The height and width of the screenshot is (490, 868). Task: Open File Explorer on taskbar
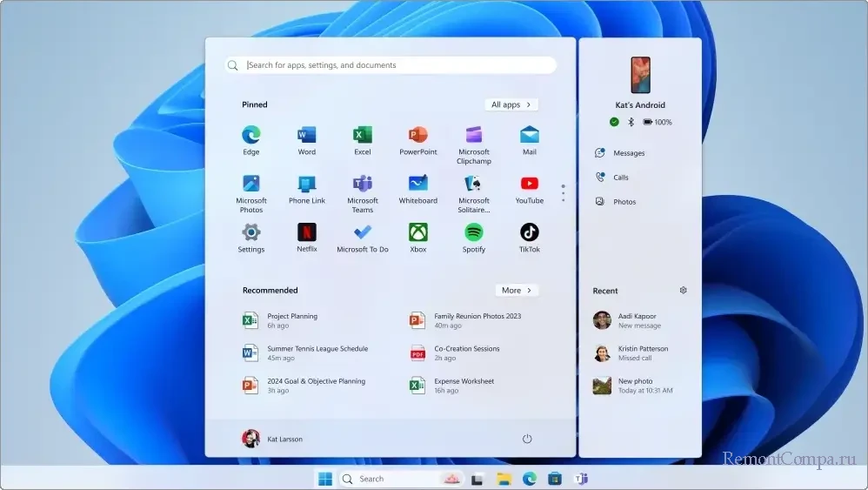(x=503, y=479)
